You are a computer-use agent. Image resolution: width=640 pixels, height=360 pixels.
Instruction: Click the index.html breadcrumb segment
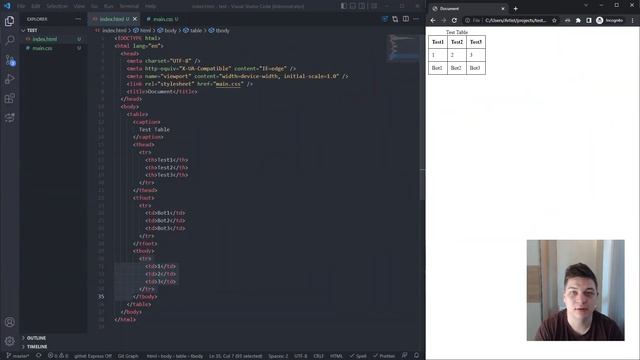[x=111, y=31]
